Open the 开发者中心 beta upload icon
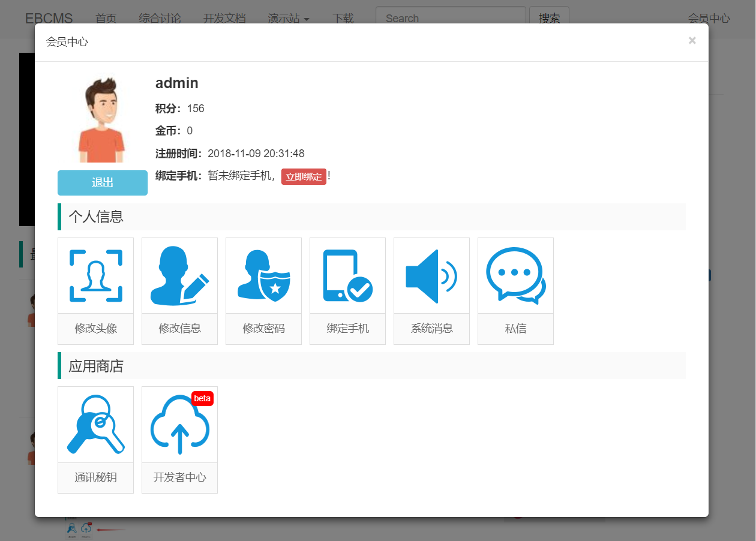This screenshot has width=756, height=541. tap(179, 425)
